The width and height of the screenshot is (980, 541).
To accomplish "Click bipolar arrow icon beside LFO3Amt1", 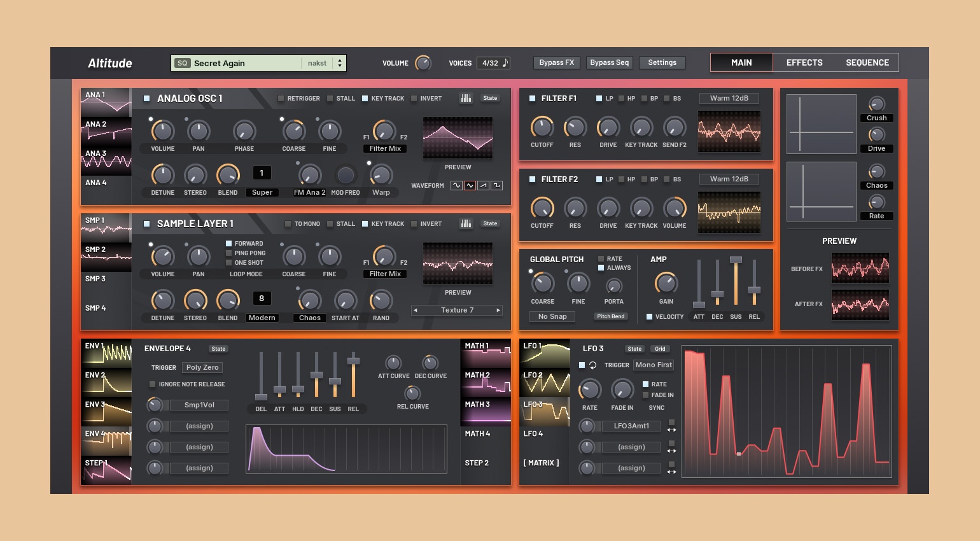I will pyautogui.click(x=671, y=430).
